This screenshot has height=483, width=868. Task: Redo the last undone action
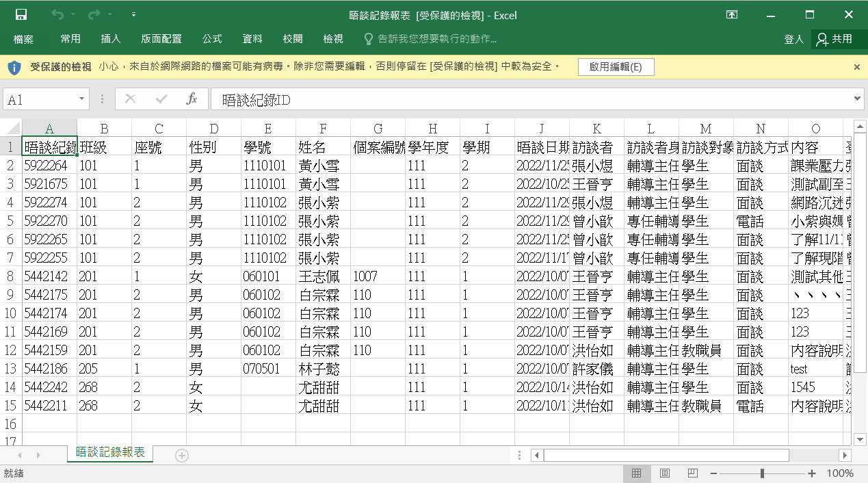(x=94, y=14)
